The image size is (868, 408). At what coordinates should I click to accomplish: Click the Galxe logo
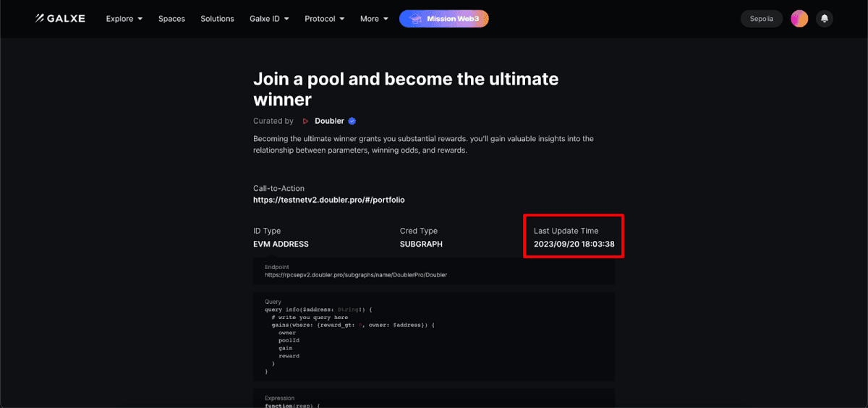(60, 19)
